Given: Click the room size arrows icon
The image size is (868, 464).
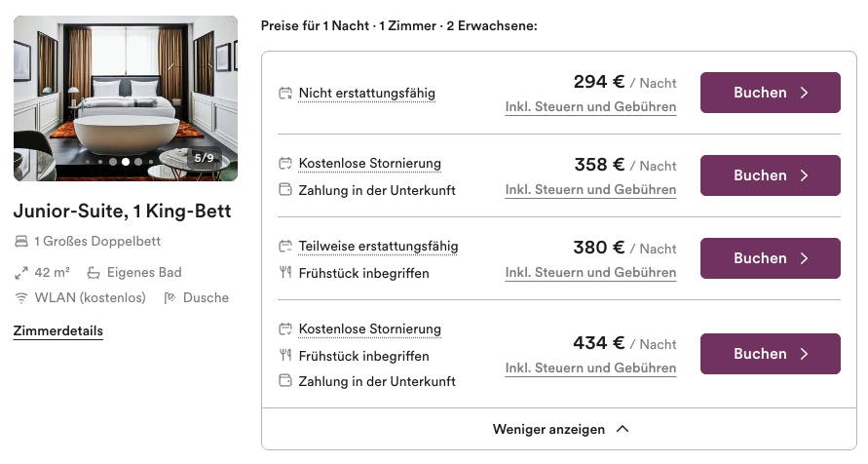Looking at the screenshot, I should pyautogui.click(x=21, y=273).
